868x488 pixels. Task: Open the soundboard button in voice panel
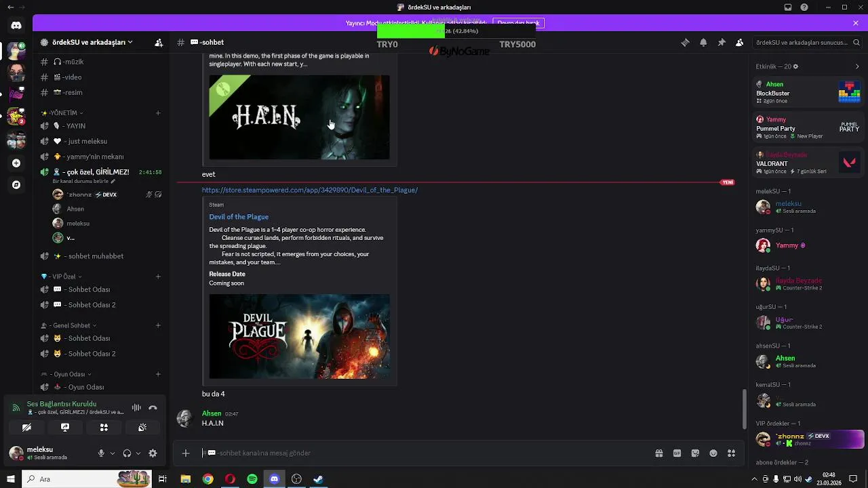pyautogui.click(x=142, y=428)
